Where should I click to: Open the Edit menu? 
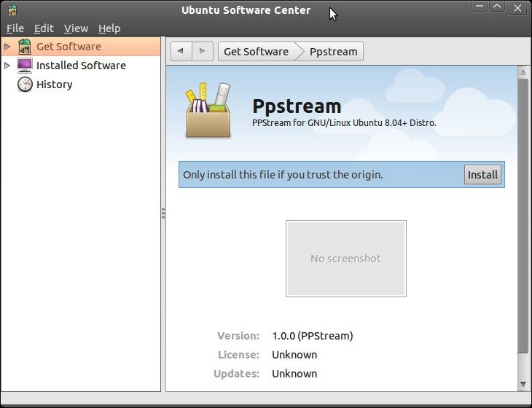pyautogui.click(x=44, y=28)
